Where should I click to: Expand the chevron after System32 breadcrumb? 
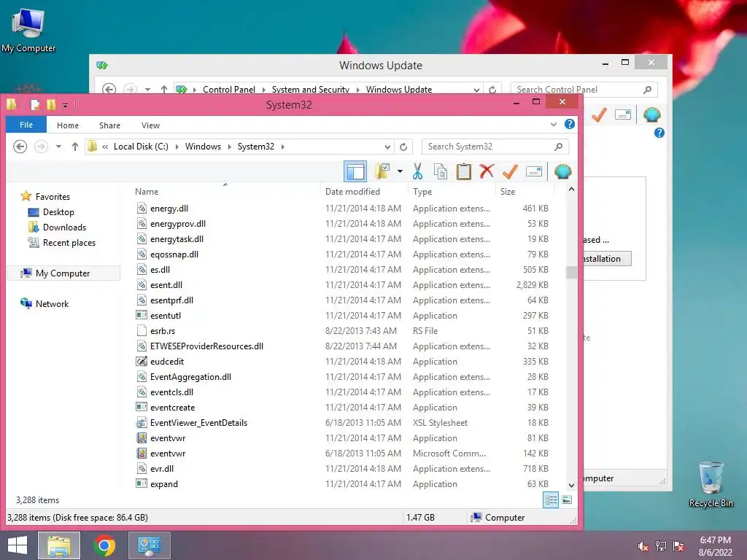pyautogui.click(x=283, y=147)
